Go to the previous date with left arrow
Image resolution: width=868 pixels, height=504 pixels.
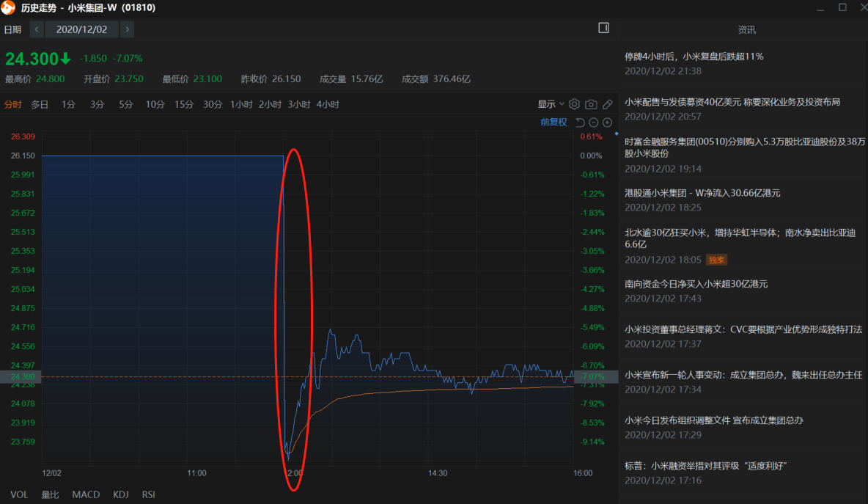pos(37,29)
